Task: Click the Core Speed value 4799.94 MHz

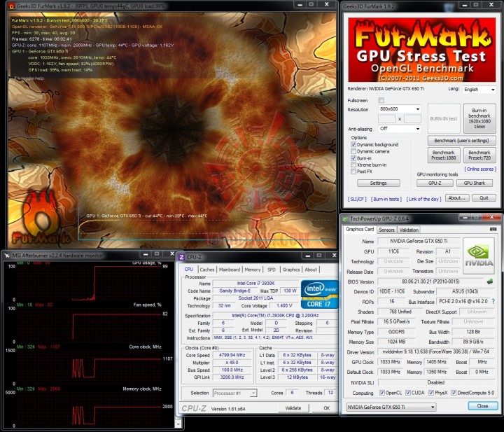Action: click(232, 355)
